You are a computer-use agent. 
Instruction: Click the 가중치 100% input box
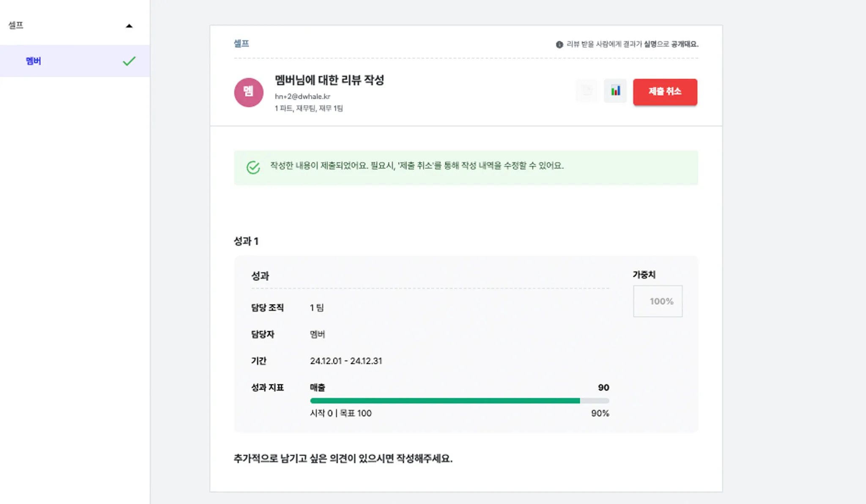[658, 301]
